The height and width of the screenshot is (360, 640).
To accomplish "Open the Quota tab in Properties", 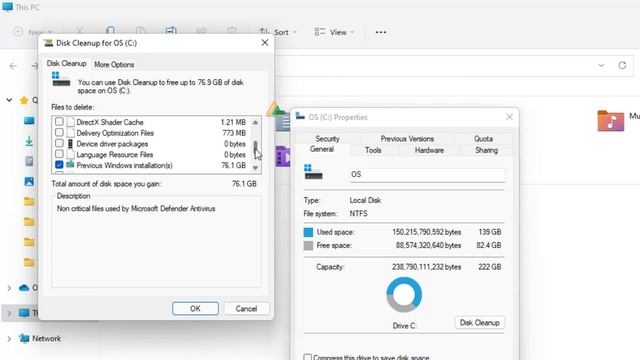I will [x=483, y=139].
